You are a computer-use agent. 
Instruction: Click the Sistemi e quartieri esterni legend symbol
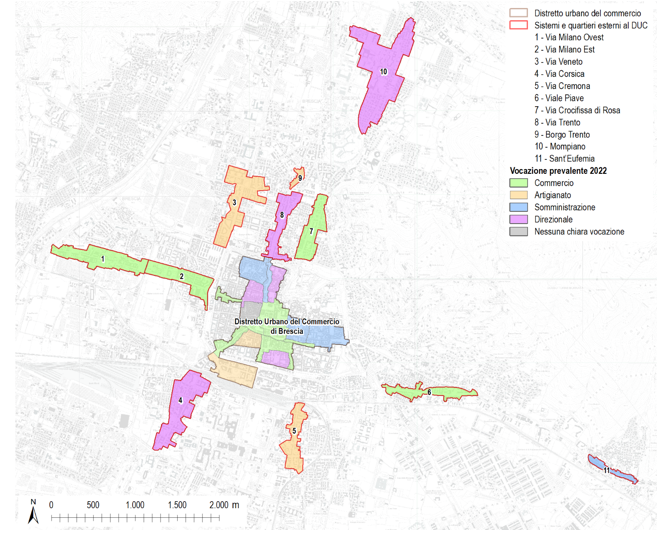518,26
